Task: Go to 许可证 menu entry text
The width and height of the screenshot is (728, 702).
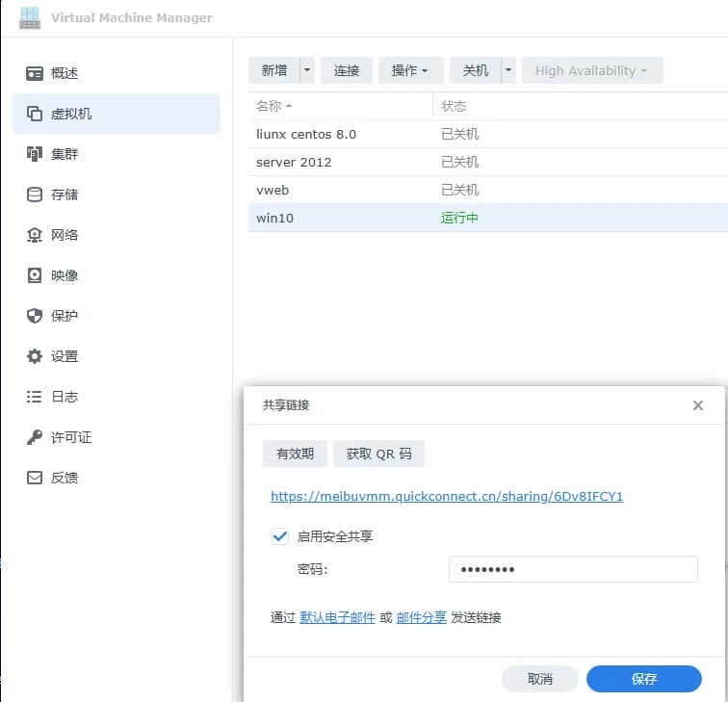Action: click(71, 437)
